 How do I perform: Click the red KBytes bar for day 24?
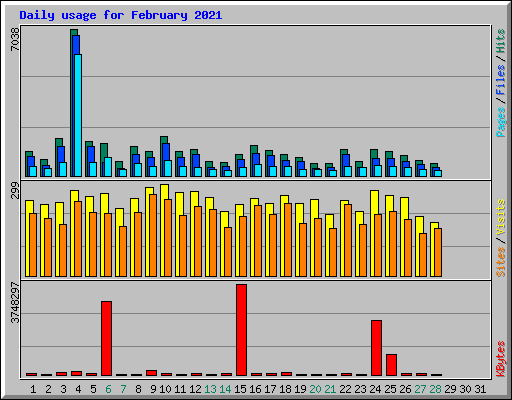[376, 348]
